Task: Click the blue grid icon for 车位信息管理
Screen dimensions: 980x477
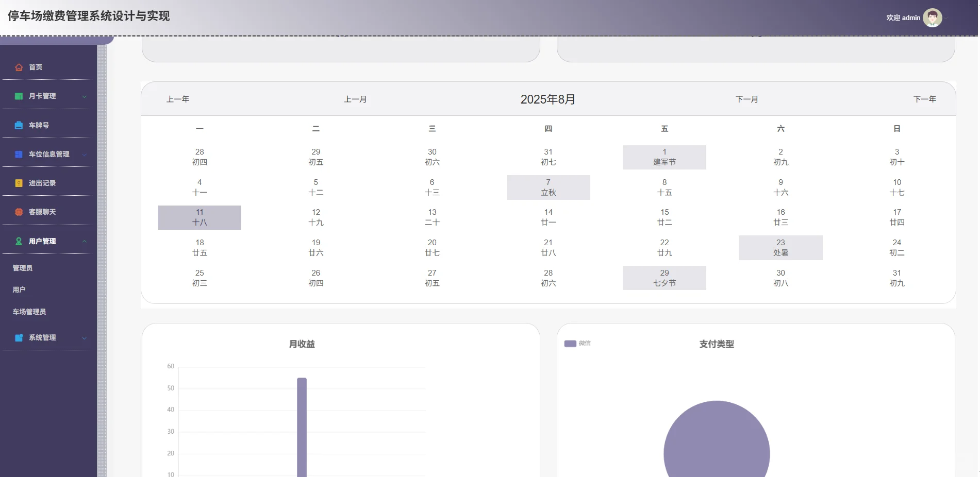Action: point(19,154)
